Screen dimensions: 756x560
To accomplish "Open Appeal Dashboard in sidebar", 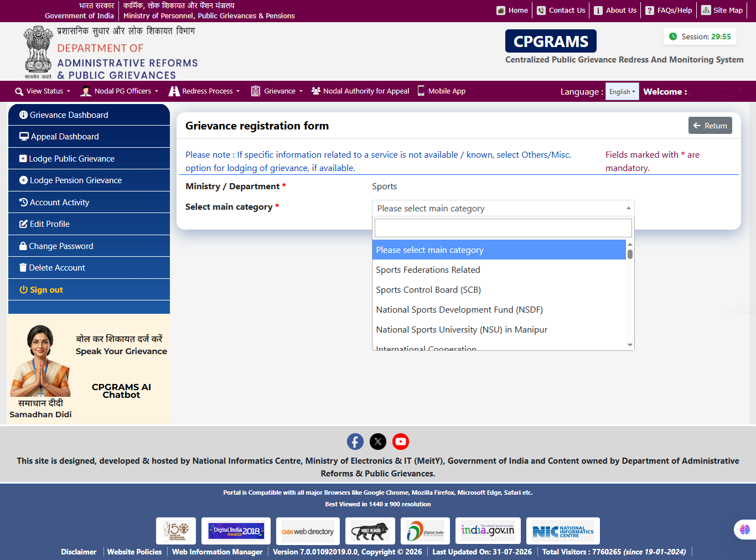I will click(x=89, y=137).
